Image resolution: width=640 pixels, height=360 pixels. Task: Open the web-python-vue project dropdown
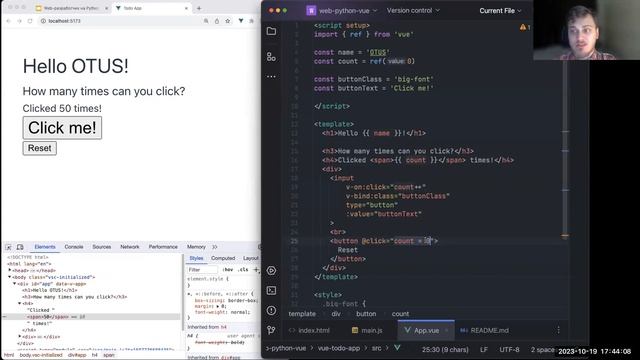[x=342, y=11]
